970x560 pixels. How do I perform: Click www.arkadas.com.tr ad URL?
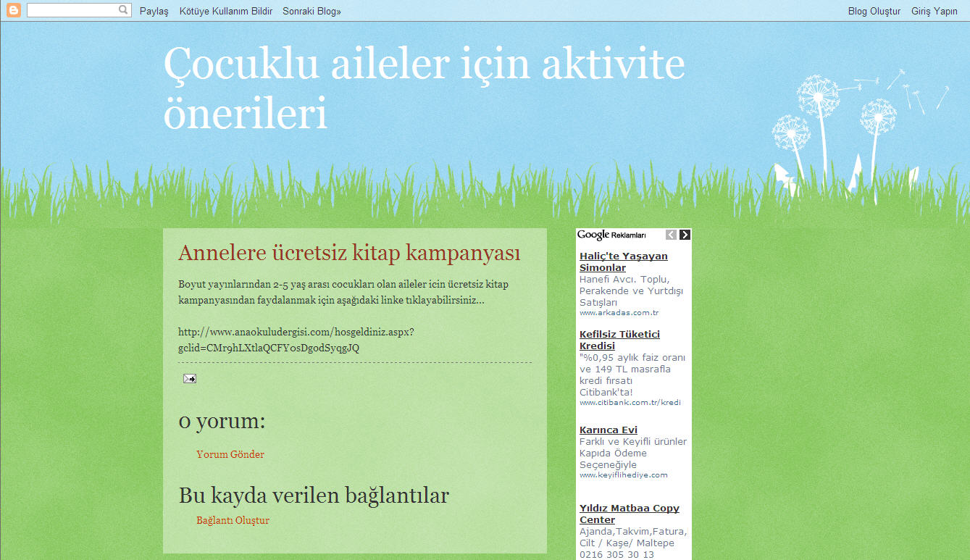pyautogui.click(x=619, y=313)
